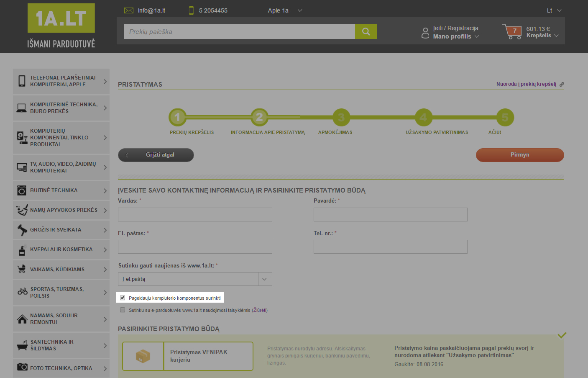Open Santechnika ir šildymas category
The height and width of the screenshot is (378, 588).
click(61, 345)
